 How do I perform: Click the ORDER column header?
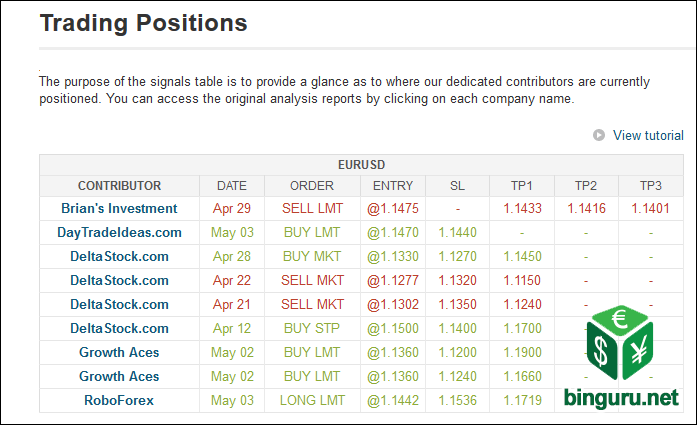point(311,185)
